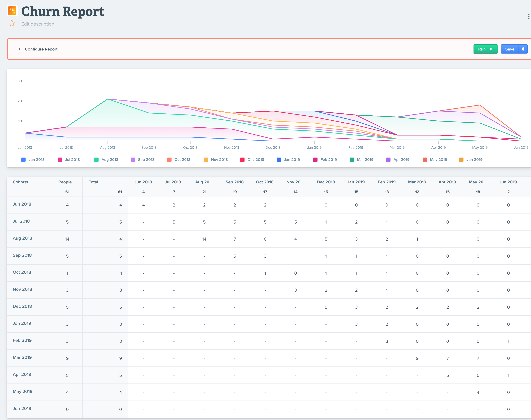Screen dimensions: 531x420
Task: Open the three-dot options menu
Action: [x=529, y=16]
